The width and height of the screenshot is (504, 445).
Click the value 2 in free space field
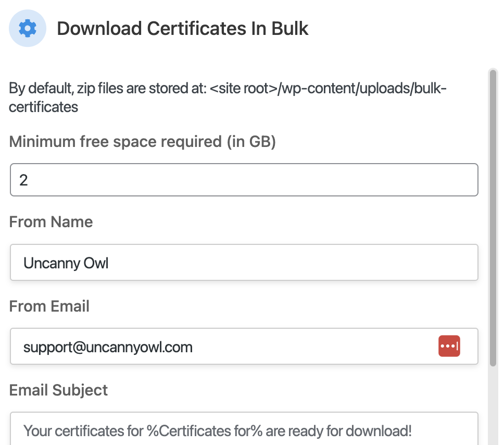click(23, 180)
